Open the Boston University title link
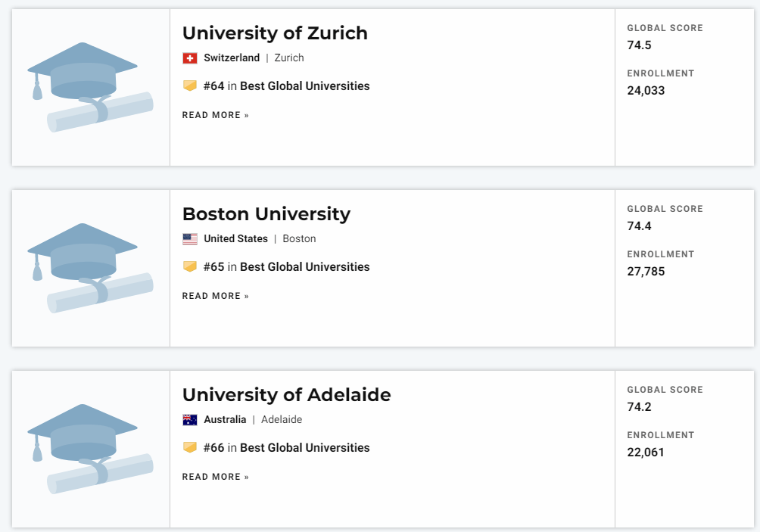 (266, 214)
